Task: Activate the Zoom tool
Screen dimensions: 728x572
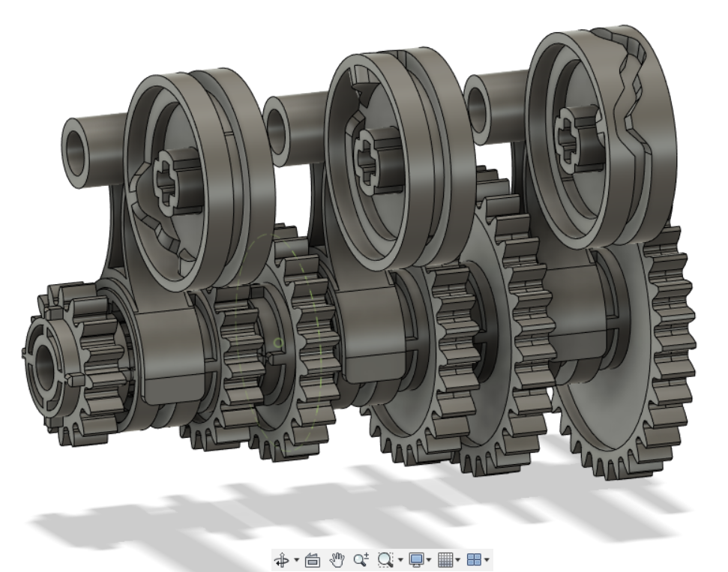Action: (x=360, y=559)
